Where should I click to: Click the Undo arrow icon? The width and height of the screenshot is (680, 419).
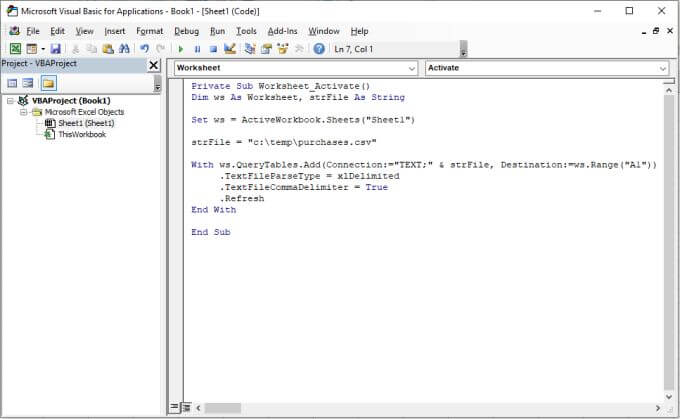[145, 48]
